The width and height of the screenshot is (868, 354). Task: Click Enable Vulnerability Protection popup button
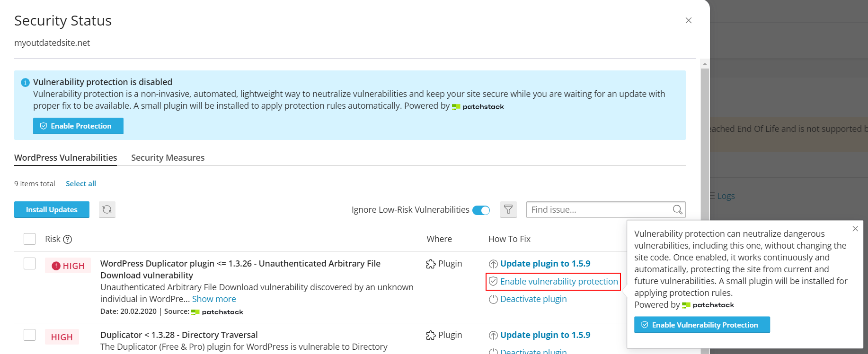click(701, 325)
